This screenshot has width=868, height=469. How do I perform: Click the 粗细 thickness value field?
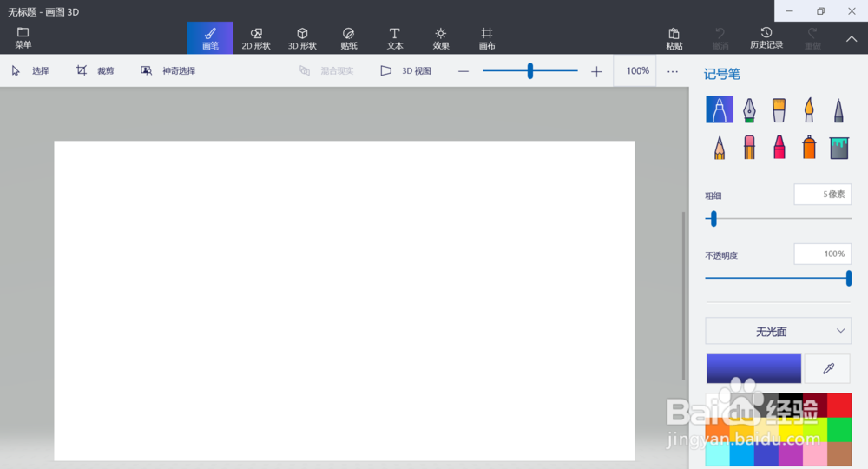click(x=822, y=195)
